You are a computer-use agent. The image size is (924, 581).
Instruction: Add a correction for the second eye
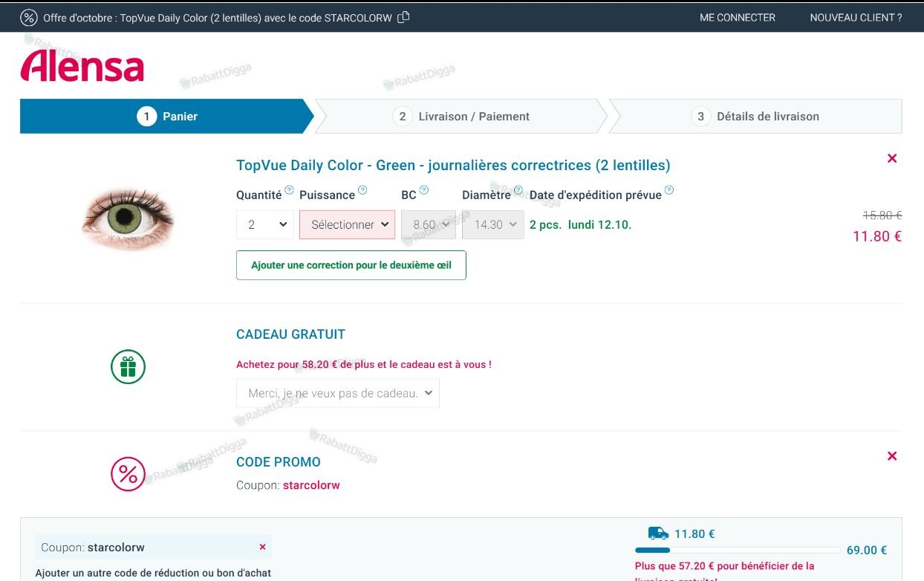coord(351,265)
